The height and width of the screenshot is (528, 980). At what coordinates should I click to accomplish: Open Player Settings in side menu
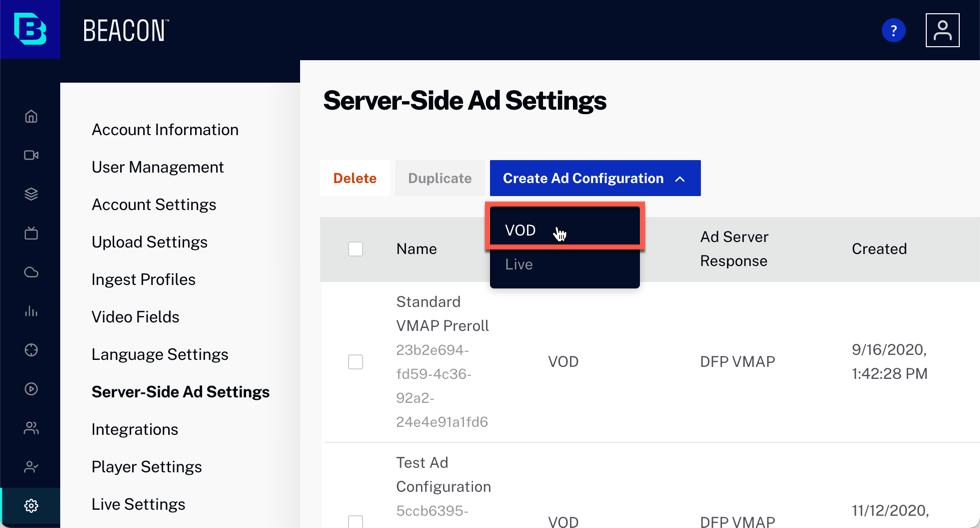point(147,467)
